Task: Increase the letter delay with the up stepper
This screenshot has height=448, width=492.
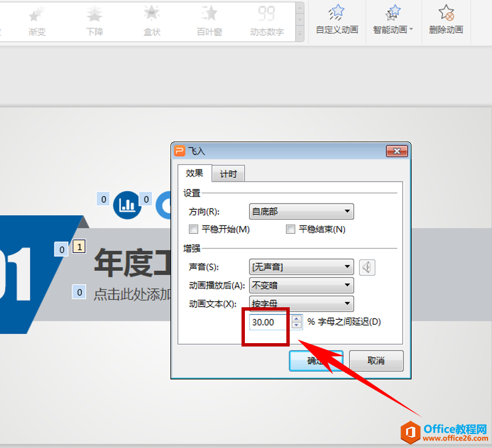Action: click(296, 320)
